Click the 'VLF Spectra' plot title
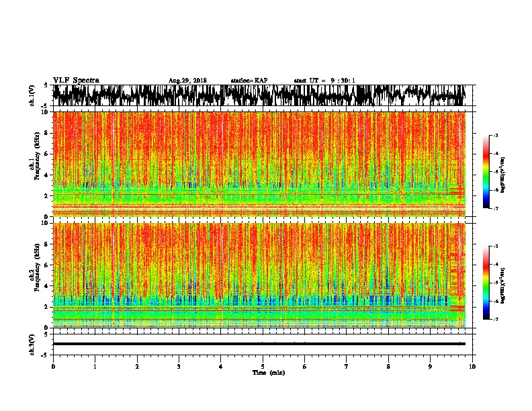 tap(76, 81)
